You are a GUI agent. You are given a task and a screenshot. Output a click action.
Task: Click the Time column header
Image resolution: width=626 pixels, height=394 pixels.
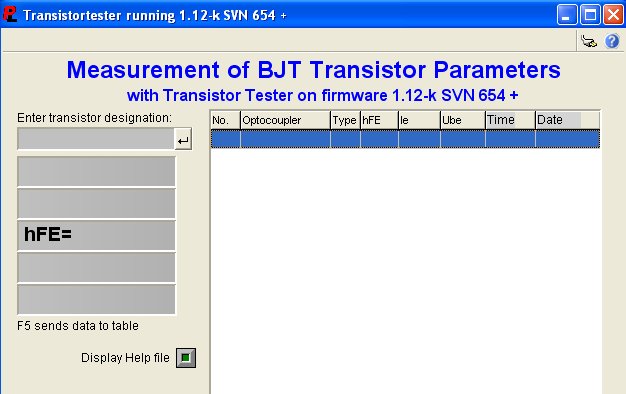[x=510, y=120]
